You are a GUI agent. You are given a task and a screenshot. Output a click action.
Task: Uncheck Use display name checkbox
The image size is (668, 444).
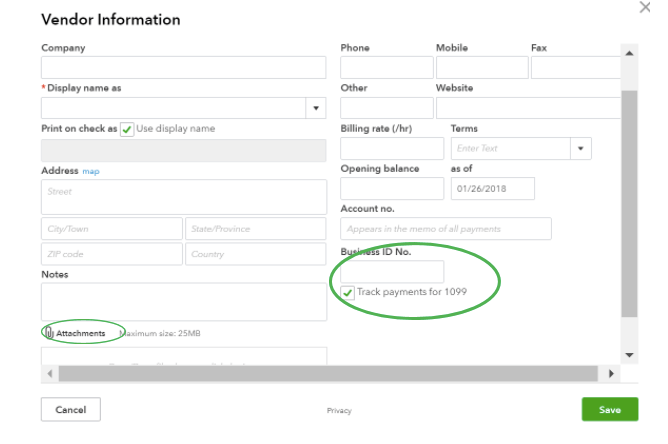(x=127, y=129)
